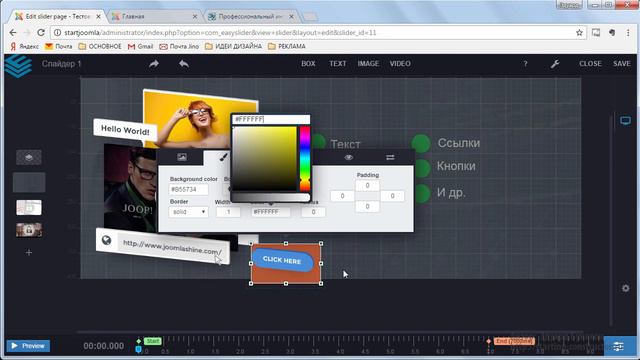
Task: Click the Preview play button
Action: click(28, 346)
